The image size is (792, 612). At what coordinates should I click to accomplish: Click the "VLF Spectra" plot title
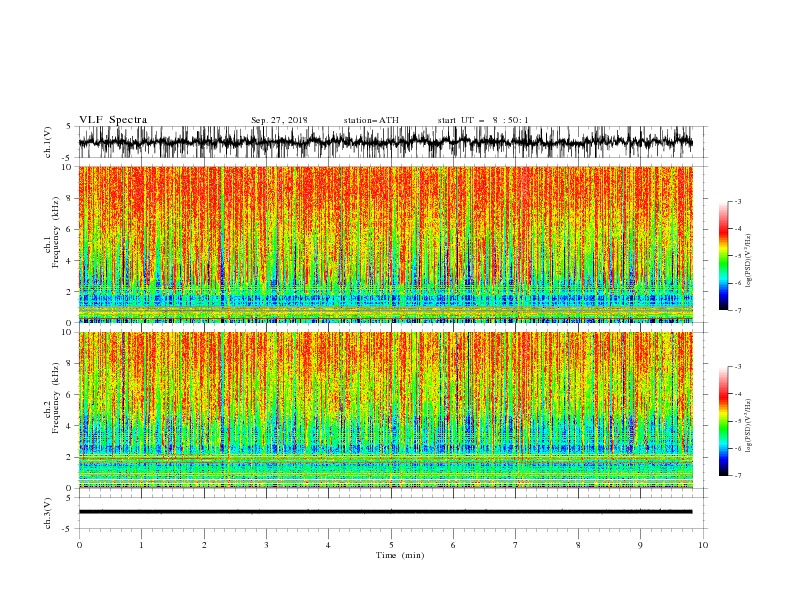pyautogui.click(x=113, y=120)
